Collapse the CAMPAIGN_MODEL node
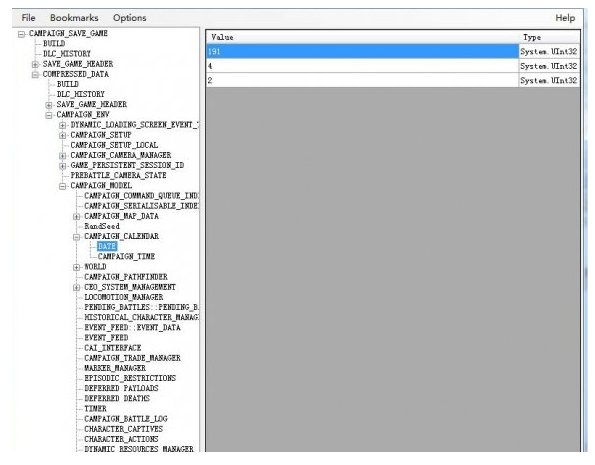 click(x=63, y=186)
